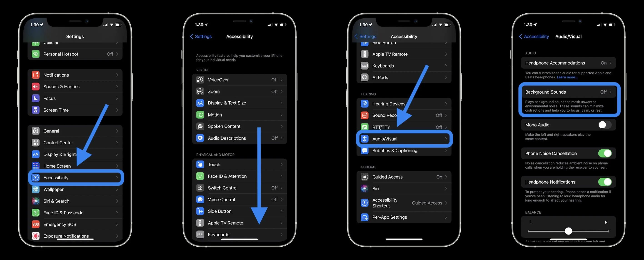Select Accessibility from Settings list
Viewport: 644px width, 260px height.
[x=75, y=177]
